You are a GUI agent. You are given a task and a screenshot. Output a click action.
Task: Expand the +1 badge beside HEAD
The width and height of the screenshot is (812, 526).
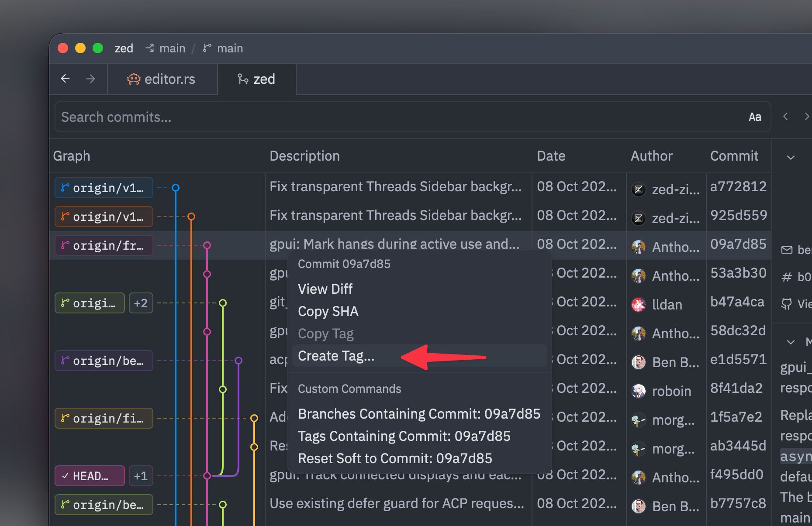(x=141, y=476)
